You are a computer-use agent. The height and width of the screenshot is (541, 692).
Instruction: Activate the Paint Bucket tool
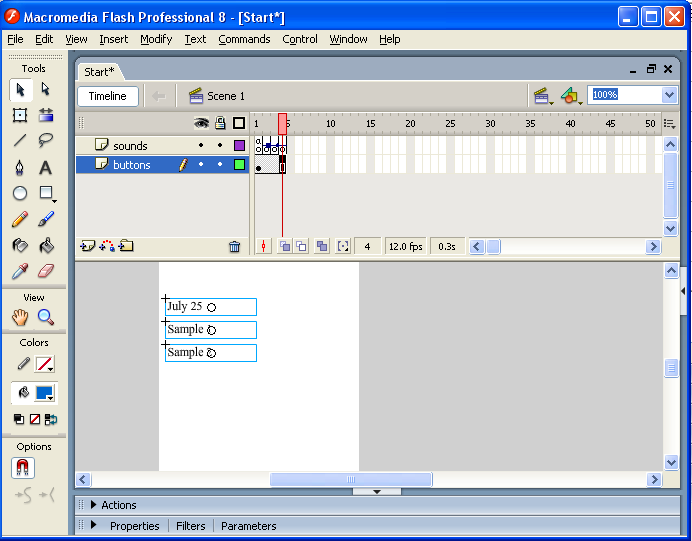46,245
